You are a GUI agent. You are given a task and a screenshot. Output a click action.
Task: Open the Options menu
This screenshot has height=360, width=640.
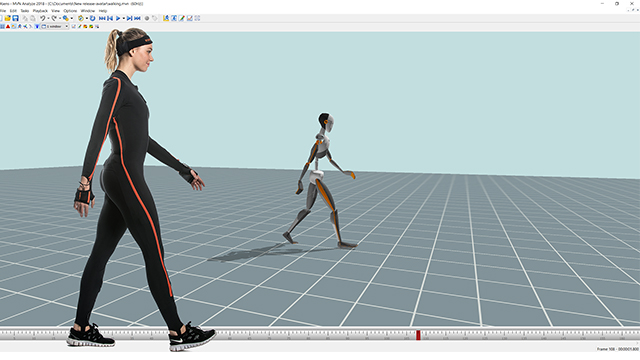pos(70,11)
